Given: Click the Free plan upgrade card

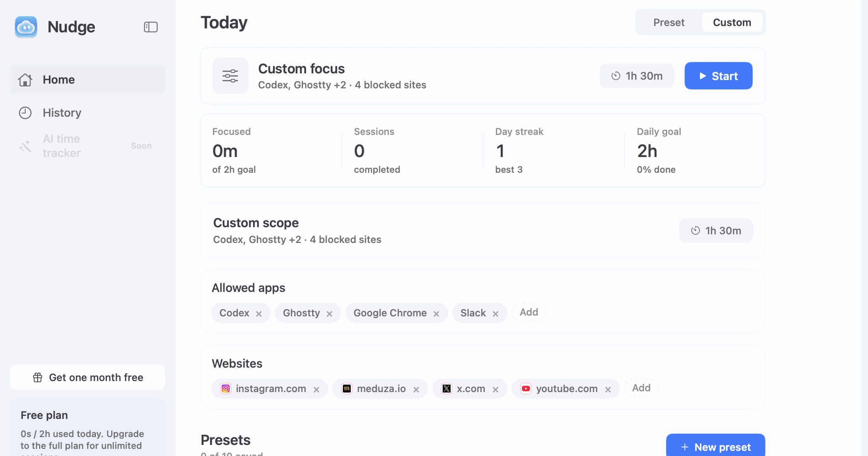Looking at the screenshot, I should [x=88, y=428].
